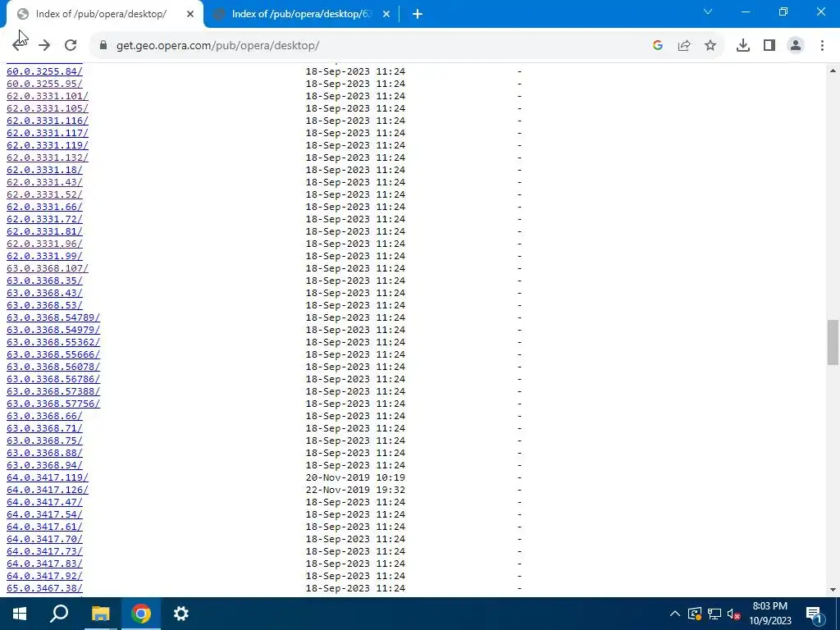This screenshot has width=840, height=630.
Task: Open the Chrome profile avatar
Action: point(796,46)
